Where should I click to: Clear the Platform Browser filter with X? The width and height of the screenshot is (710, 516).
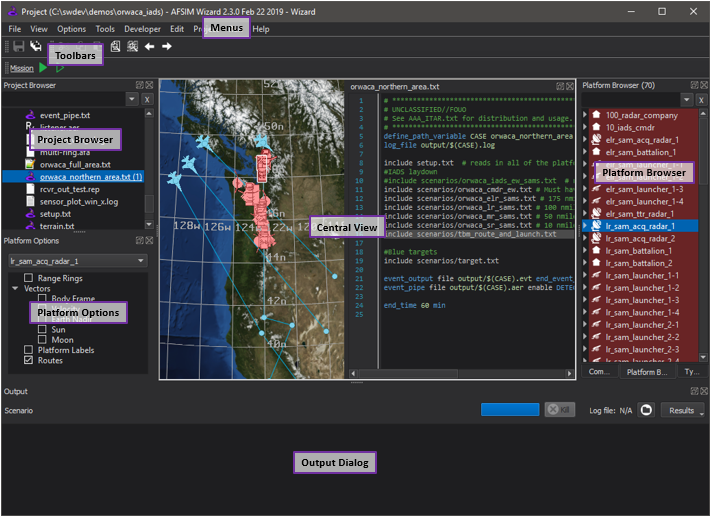(x=701, y=100)
